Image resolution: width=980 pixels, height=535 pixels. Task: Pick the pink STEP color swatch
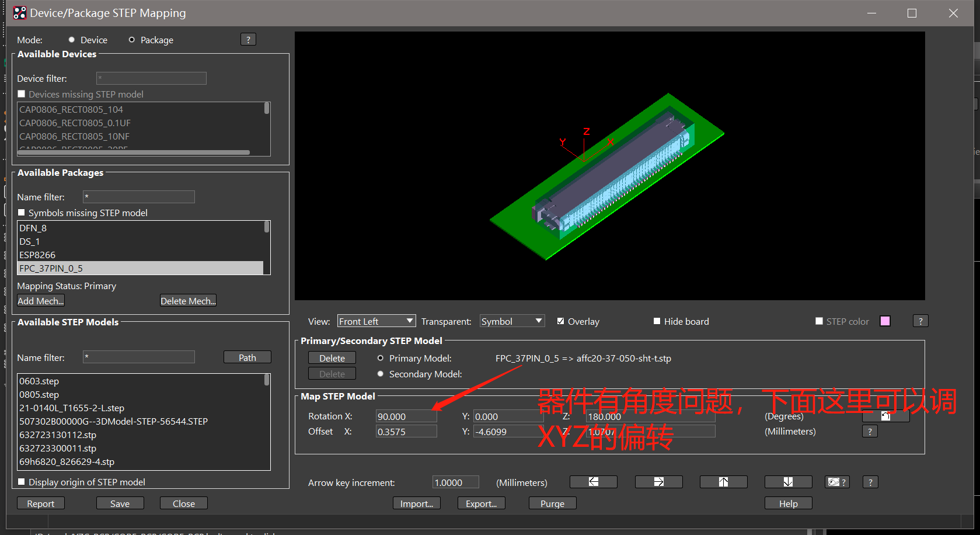tap(885, 321)
